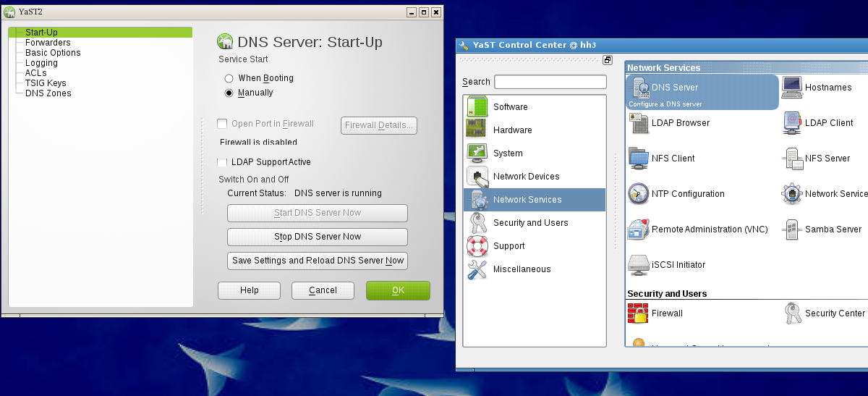Viewport: 868px width, 396px height.
Task: Open DNS Zones tree item
Action: tap(48, 93)
